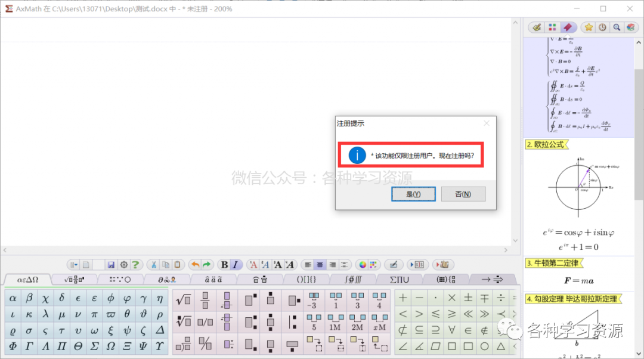Open the favorites star icon in side panel
This screenshot has width=644, height=359.
589,27
